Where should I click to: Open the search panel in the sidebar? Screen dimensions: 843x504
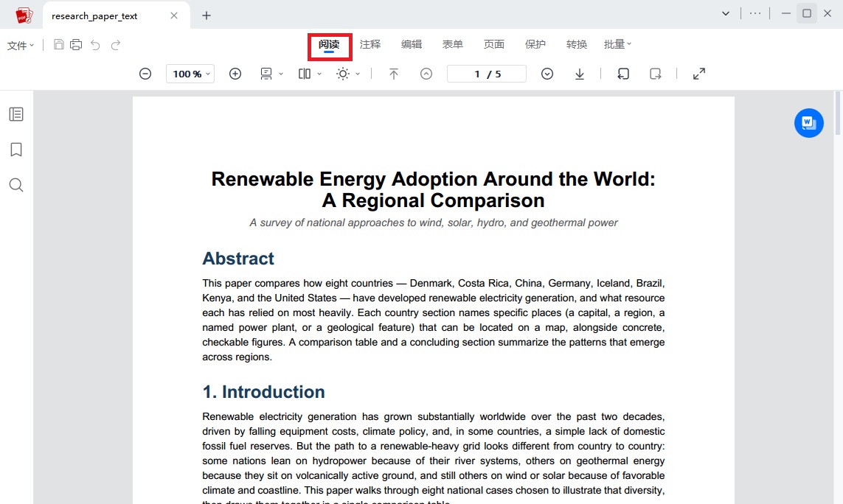click(16, 185)
